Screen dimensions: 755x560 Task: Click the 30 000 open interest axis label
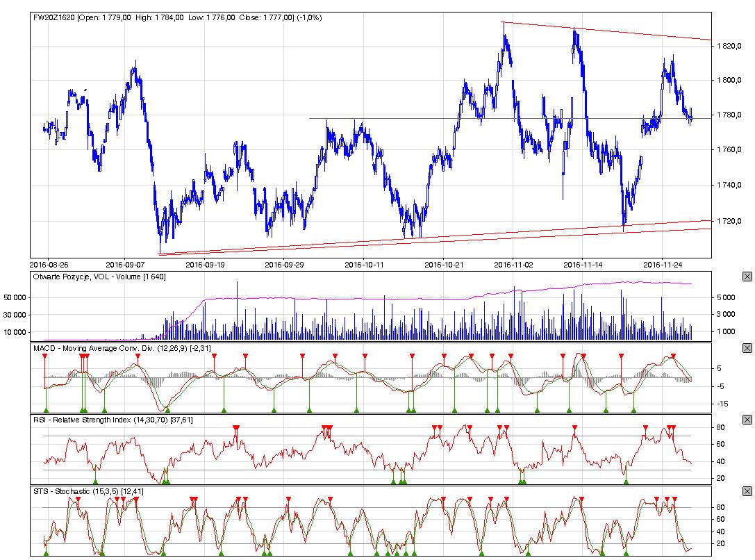coord(15,315)
